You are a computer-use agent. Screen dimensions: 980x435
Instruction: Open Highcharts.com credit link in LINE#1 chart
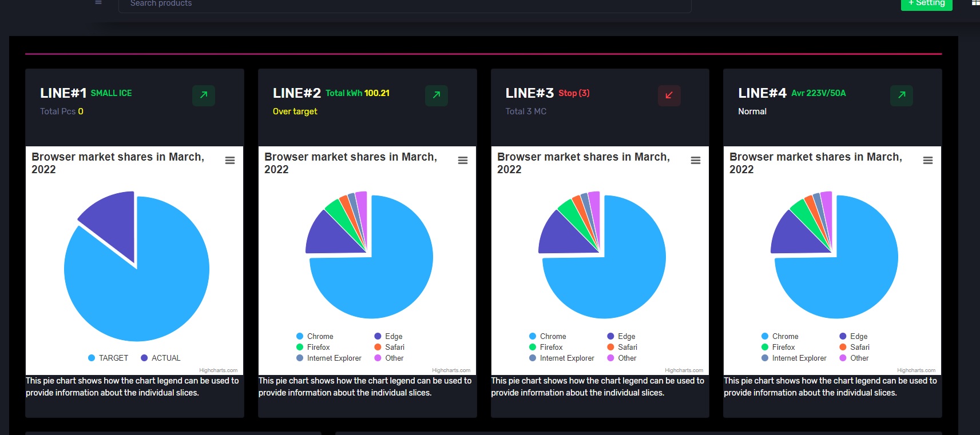(218, 370)
